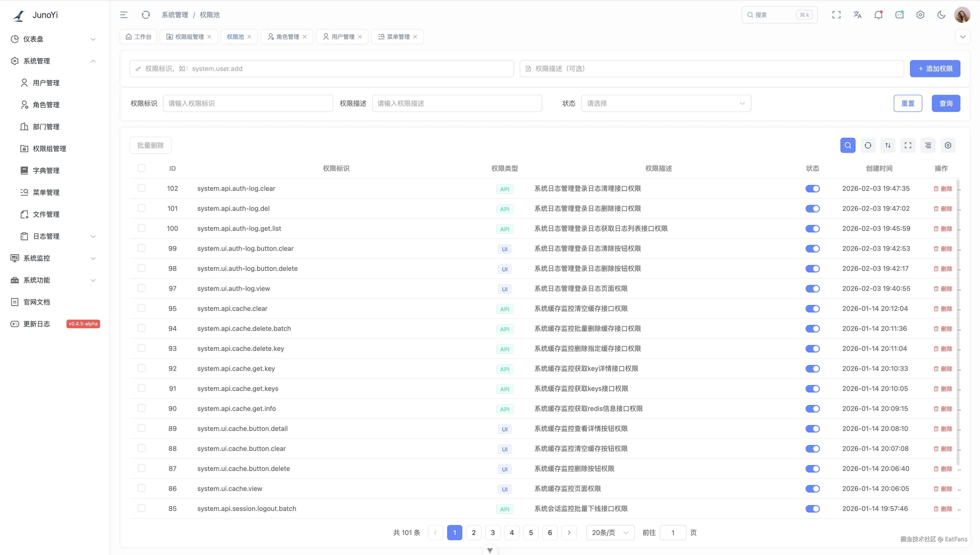Open the language translation icon
The width and height of the screenshot is (980, 555).
point(857,15)
